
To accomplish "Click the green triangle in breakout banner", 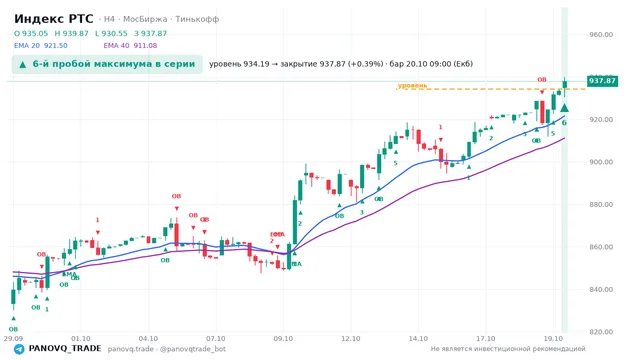I will [x=23, y=64].
